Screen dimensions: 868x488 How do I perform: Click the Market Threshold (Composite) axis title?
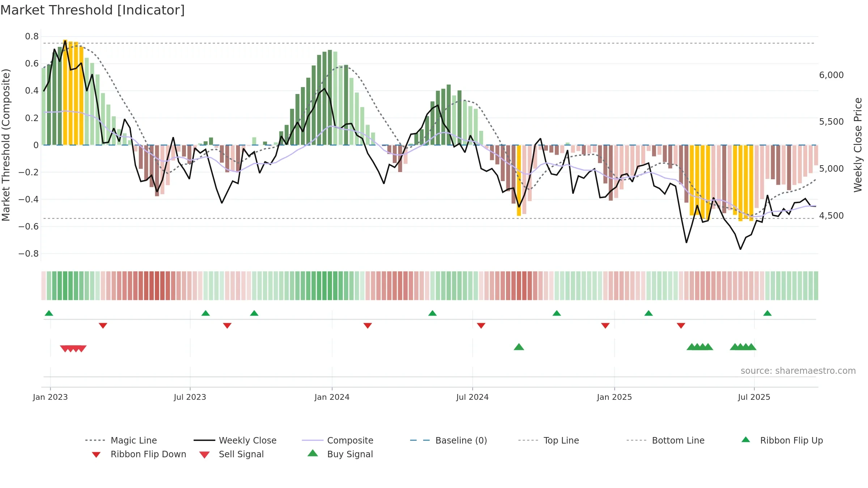6,145
